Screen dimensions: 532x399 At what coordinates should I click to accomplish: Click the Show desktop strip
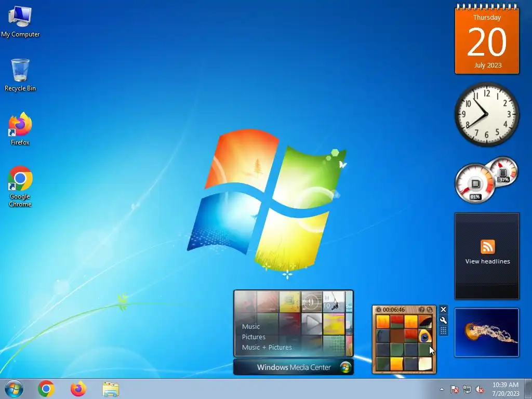pos(528,389)
